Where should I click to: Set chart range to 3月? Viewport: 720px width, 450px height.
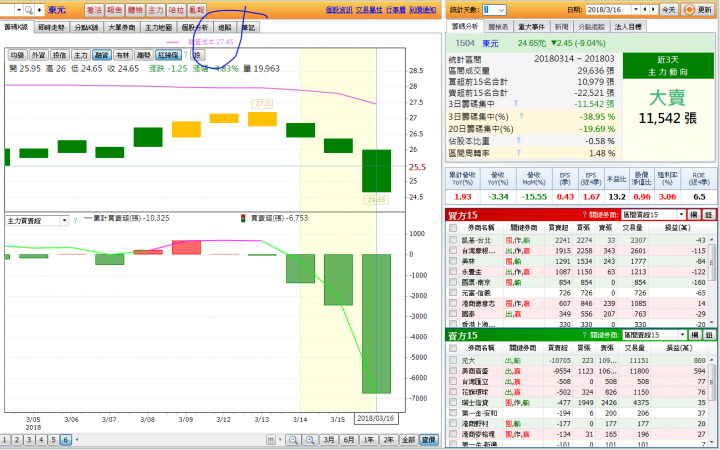coord(328,440)
